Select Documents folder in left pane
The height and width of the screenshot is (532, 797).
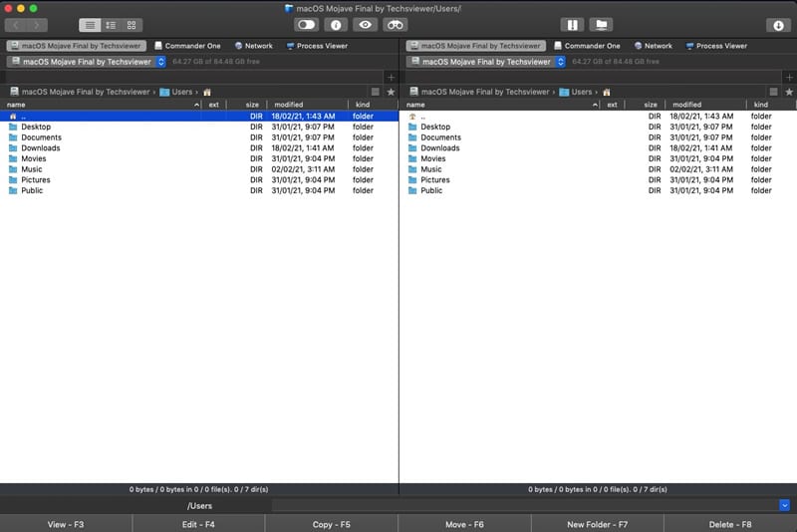click(x=199, y=137)
